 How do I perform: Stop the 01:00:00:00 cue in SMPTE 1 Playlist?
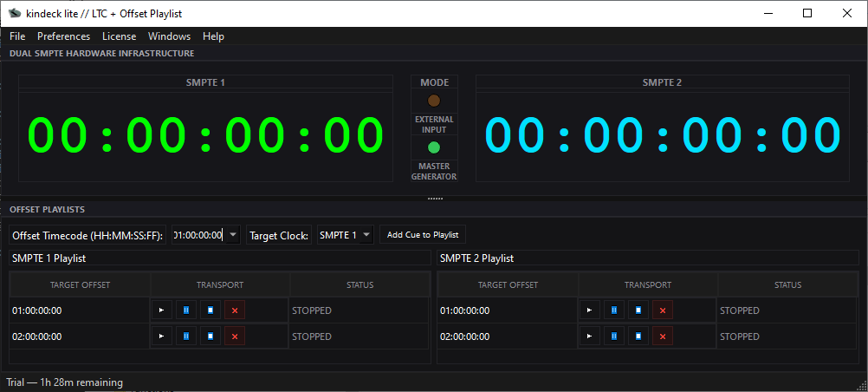tap(211, 310)
